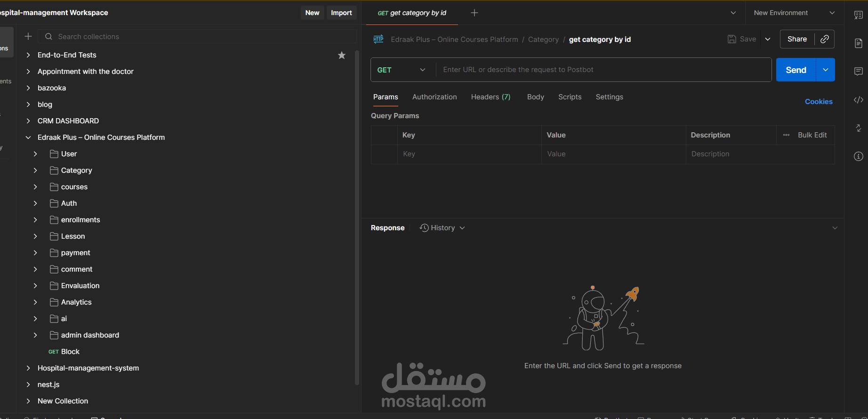Open the Save options dropdown arrow
The width and height of the screenshot is (868, 419).
pyautogui.click(x=768, y=39)
